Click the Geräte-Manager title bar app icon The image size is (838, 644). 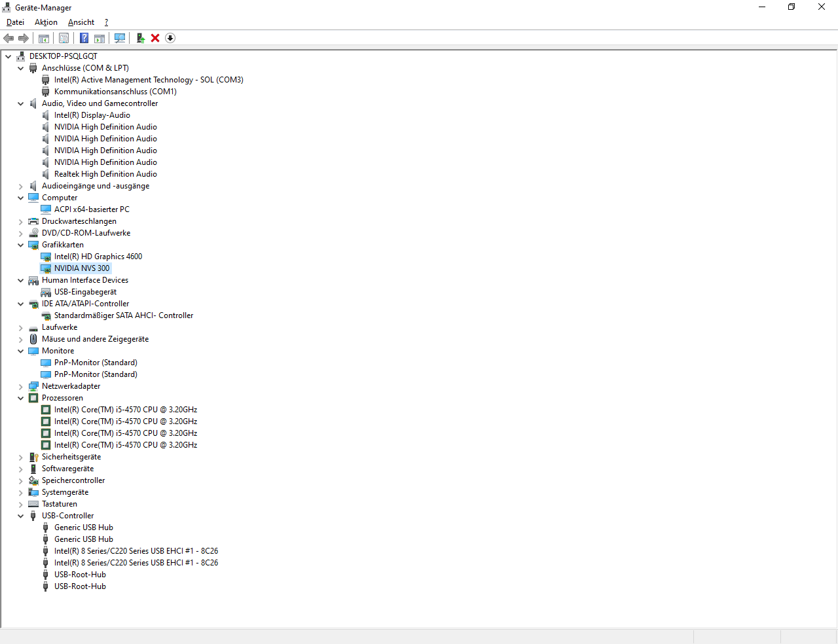pyautogui.click(x=7, y=7)
